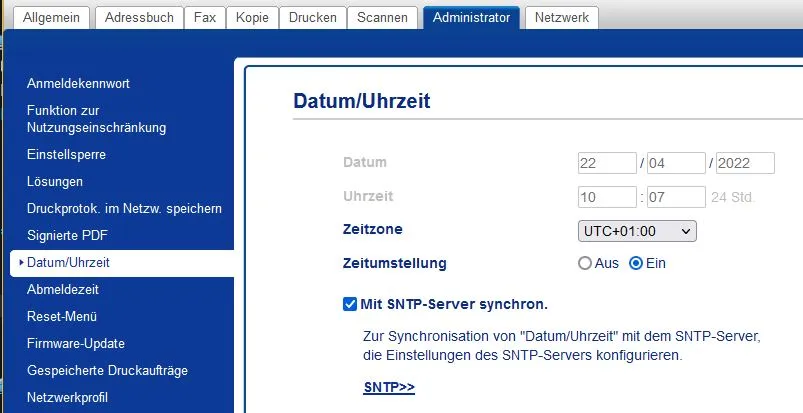
Task: Go to Reset-Menü in sidebar
Action: 62,316
